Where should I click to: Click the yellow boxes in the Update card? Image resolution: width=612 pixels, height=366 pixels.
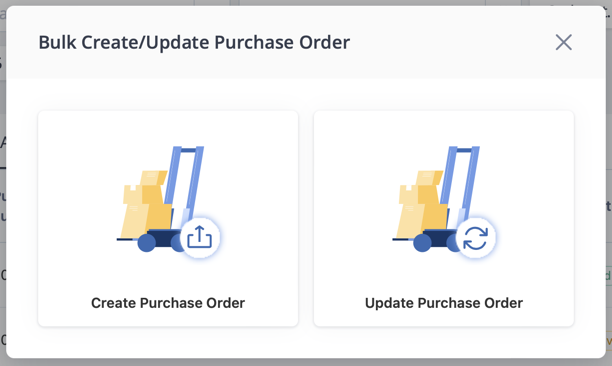(422, 204)
